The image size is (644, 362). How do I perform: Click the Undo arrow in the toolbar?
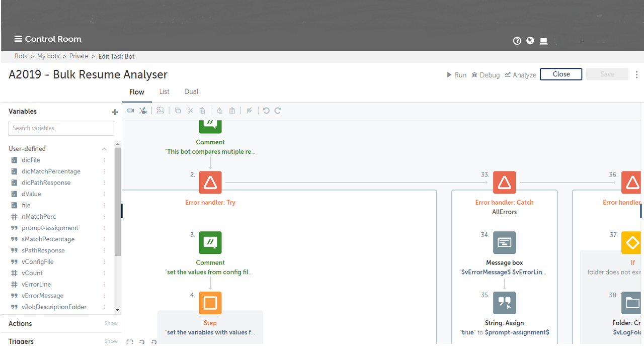pyautogui.click(x=266, y=111)
